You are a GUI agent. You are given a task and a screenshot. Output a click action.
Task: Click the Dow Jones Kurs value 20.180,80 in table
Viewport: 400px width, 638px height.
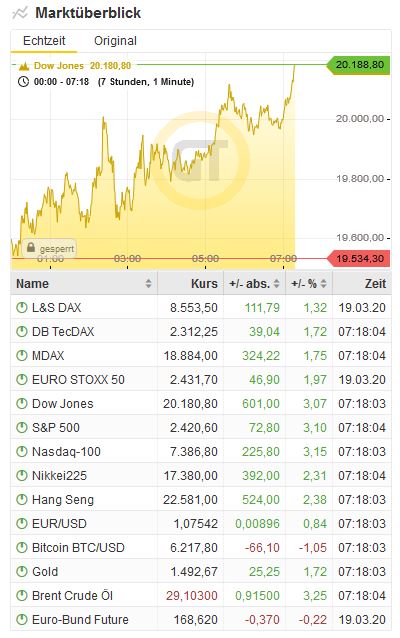point(190,404)
